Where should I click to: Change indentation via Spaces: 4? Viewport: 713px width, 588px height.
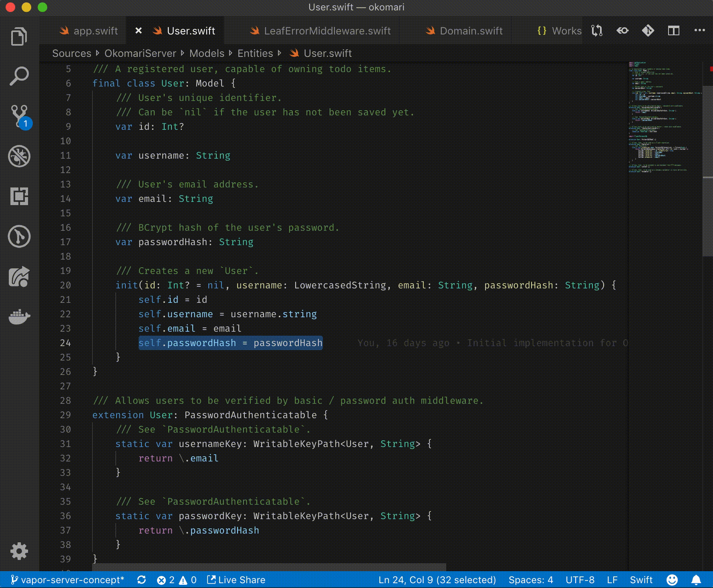(531, 580)
